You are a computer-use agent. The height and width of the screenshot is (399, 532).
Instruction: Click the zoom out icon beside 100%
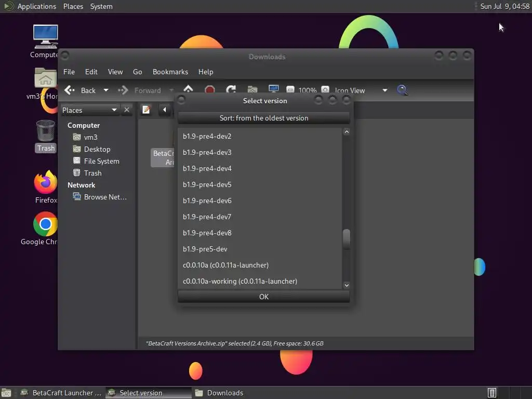290,90
